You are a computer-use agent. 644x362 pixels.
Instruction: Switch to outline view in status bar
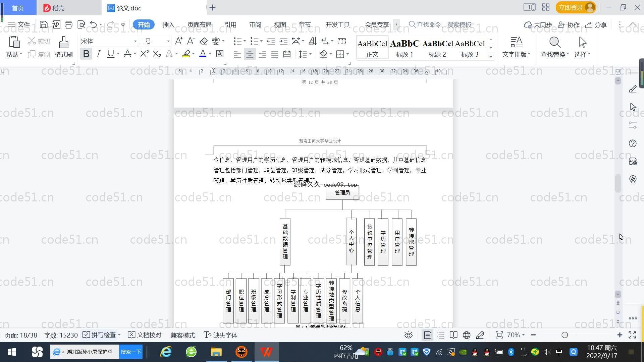(x=441, y=335)
